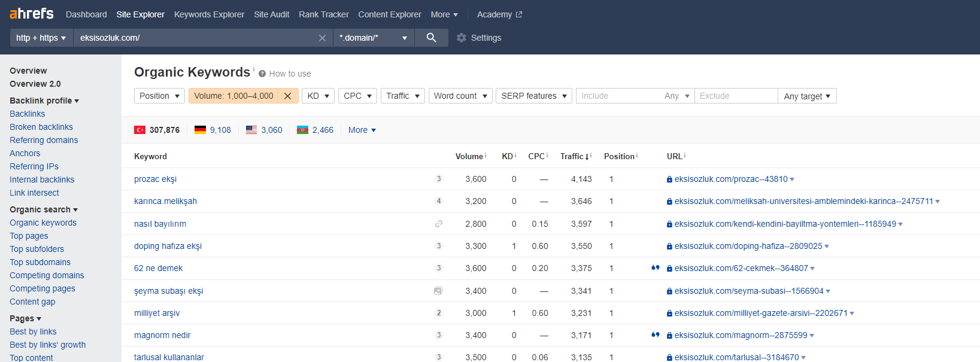Open keyword prozac ekşi
980x362 pixels.
click(x=155, y=179)
